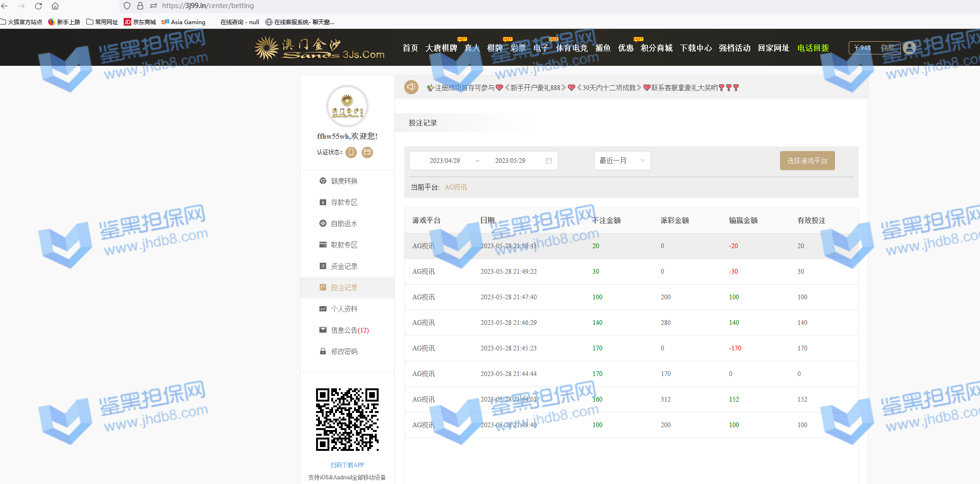Expand the 最近一月 period dropdown
Screen dimensions: 980x484
pyautogui.click(x=622, y=161)
